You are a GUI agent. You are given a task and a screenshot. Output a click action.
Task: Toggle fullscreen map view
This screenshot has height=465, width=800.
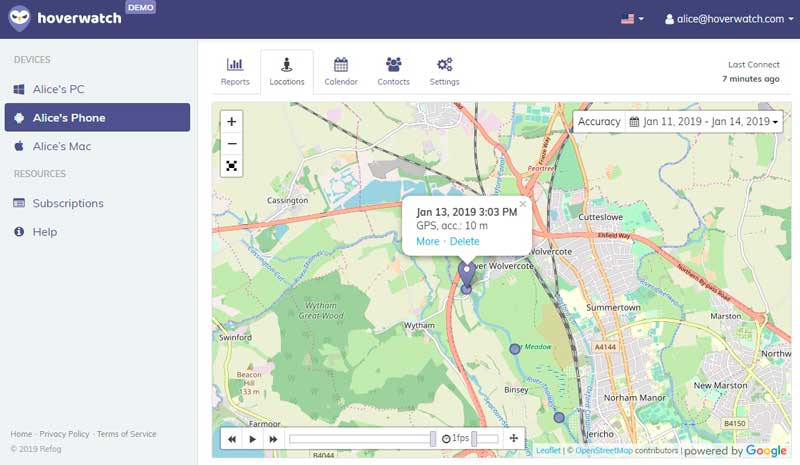[232, 166]
